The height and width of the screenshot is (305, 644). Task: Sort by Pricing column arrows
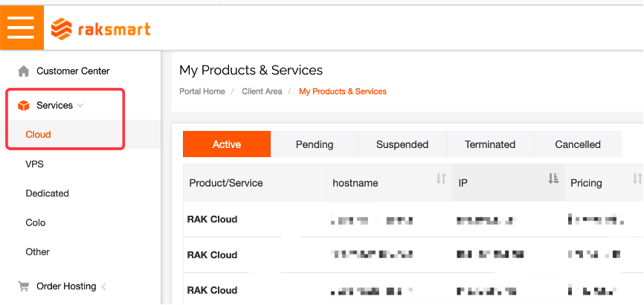click(x=637, y=179)
